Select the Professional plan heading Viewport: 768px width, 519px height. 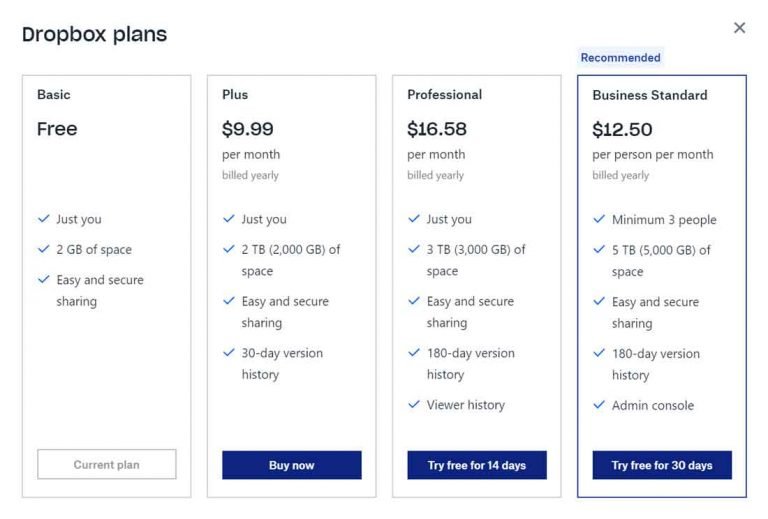(444, 94)
